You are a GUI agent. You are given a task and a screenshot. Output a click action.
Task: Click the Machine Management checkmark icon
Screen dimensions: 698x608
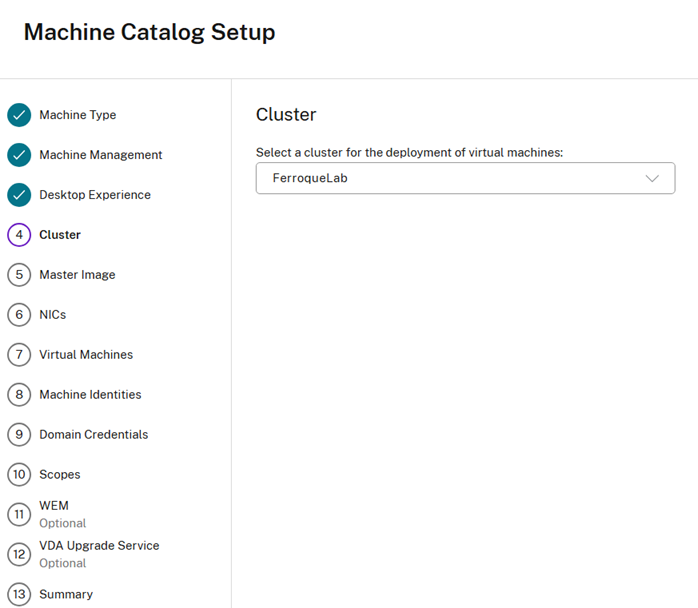click(x=19, y=155)
